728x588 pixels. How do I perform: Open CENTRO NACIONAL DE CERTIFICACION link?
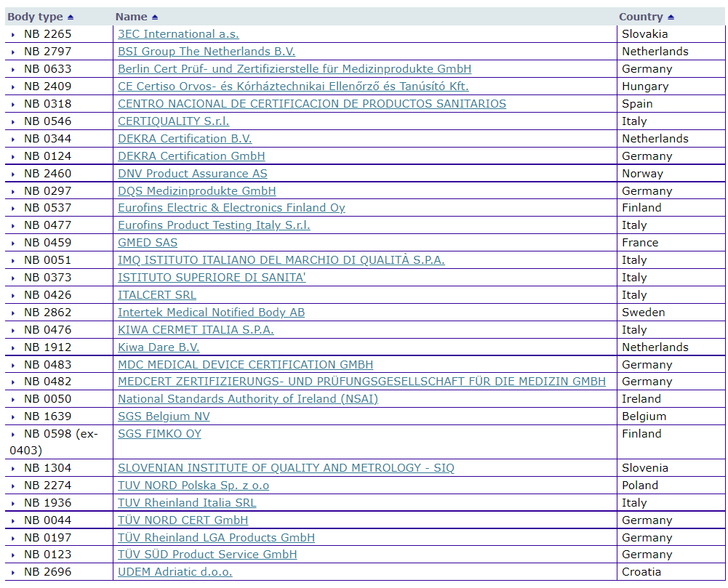pyautogui.click(x=312, y=103)
